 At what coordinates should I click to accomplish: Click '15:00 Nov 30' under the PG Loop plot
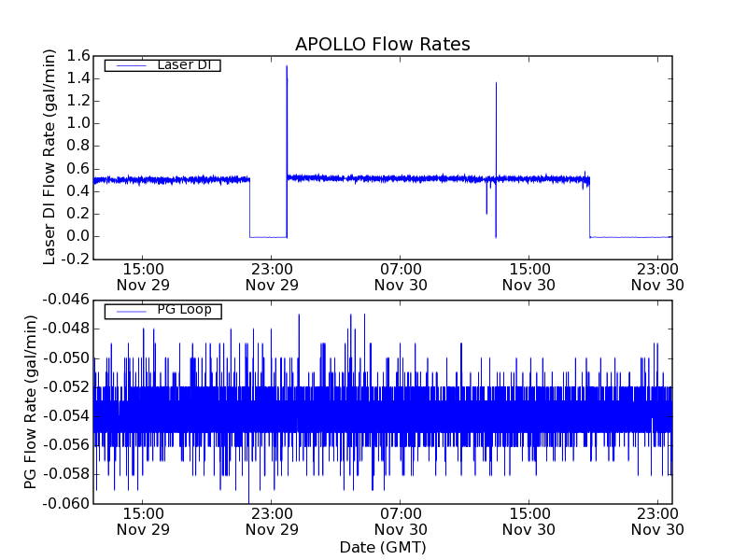tap(529, 522)
